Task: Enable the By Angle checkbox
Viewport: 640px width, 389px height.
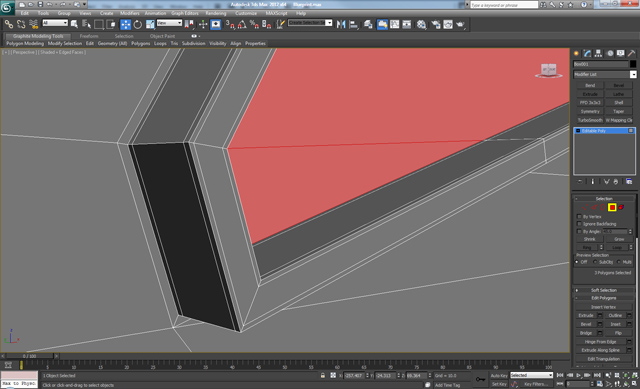Action: click(x=579, y=231)
